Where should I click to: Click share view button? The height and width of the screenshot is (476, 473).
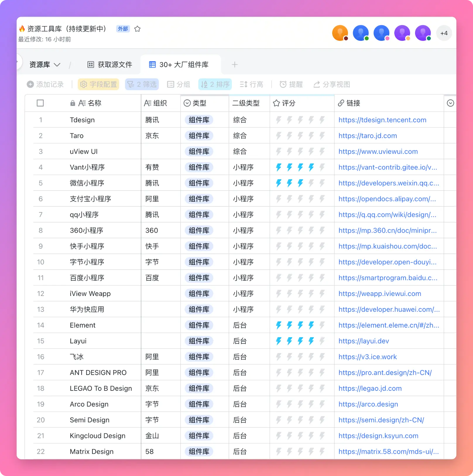pos(332,85)
